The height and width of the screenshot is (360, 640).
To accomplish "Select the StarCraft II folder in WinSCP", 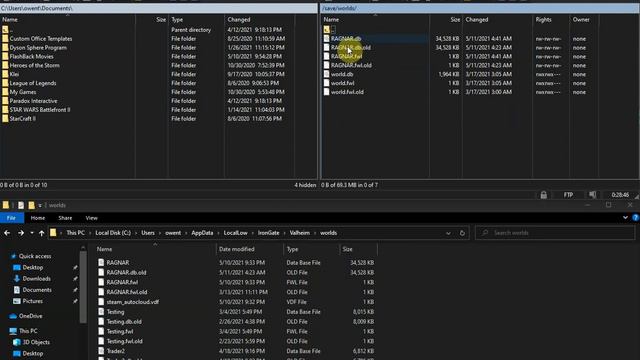I will 22,119.
